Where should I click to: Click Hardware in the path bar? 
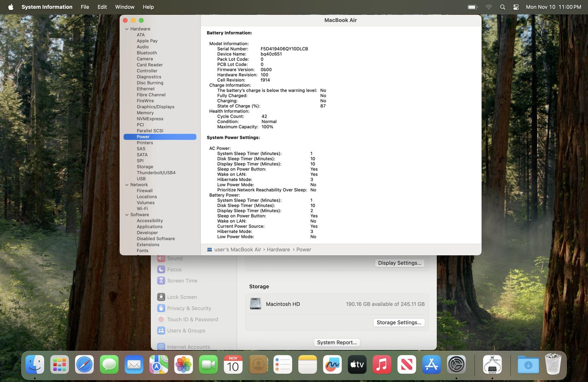pyautogui.click(x=278, y=250)
